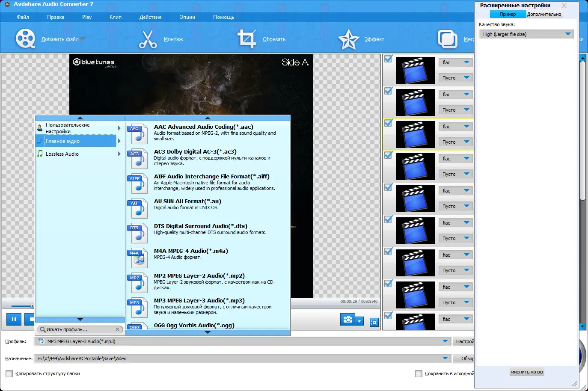This screenshot has width=588, height=391.
Task: Switch to the Дополнительно tab
Action: 544,14
